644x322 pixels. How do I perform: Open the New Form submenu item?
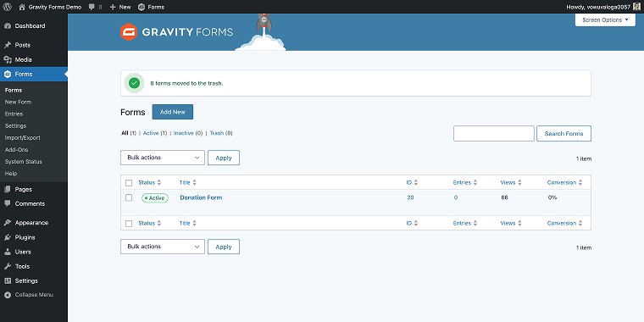(18, 102)
